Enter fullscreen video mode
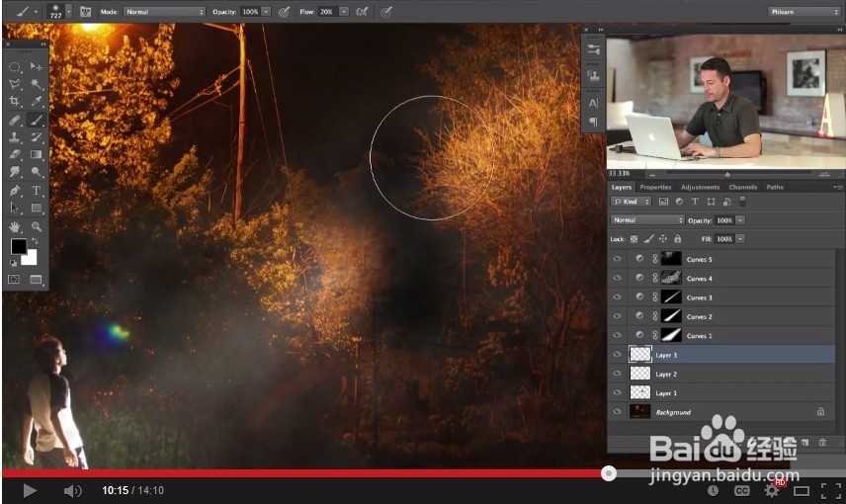 (831, 490)
